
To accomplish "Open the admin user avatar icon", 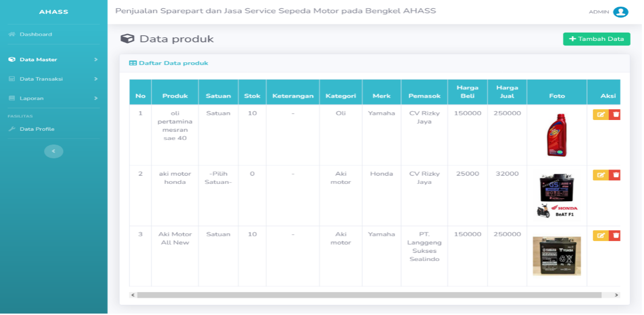I will click(621, 12).
